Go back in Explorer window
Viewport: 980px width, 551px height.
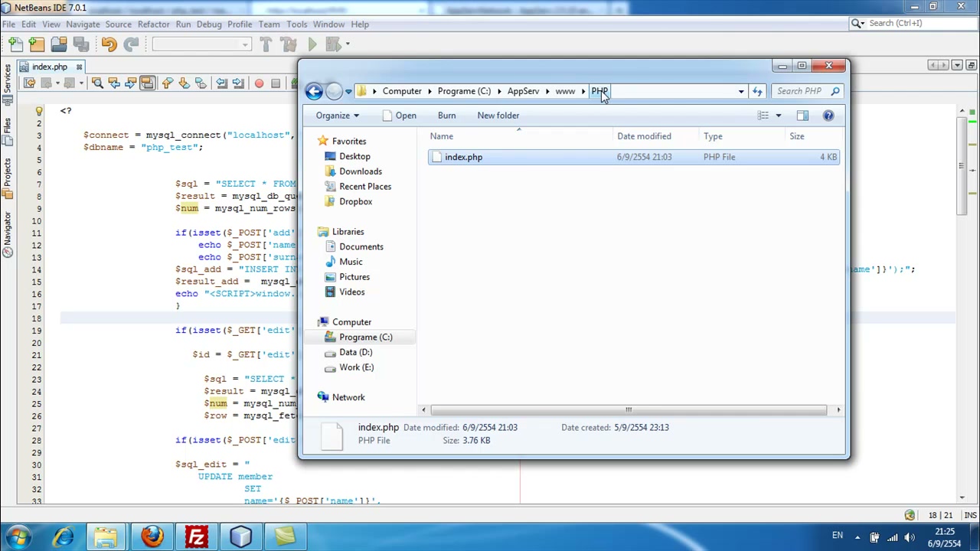pyautogui.click(x=314, y=91)
